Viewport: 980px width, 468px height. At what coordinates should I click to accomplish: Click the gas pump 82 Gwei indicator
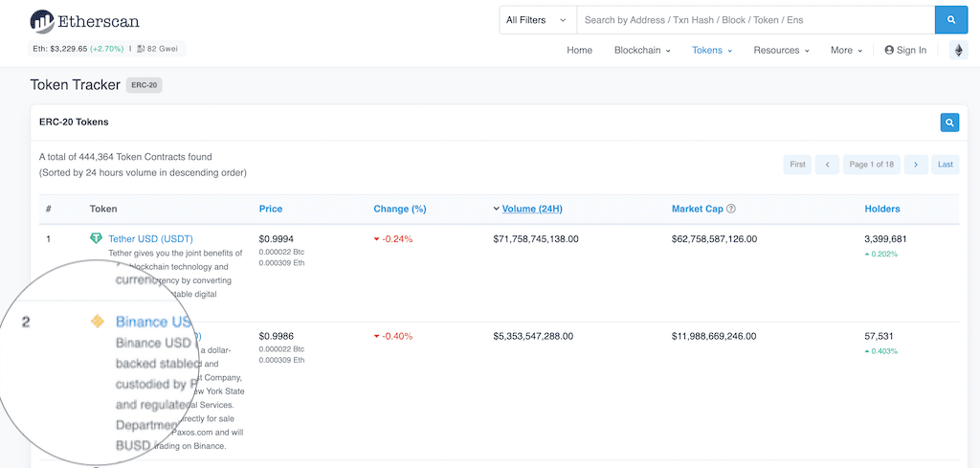coord(158,48)
